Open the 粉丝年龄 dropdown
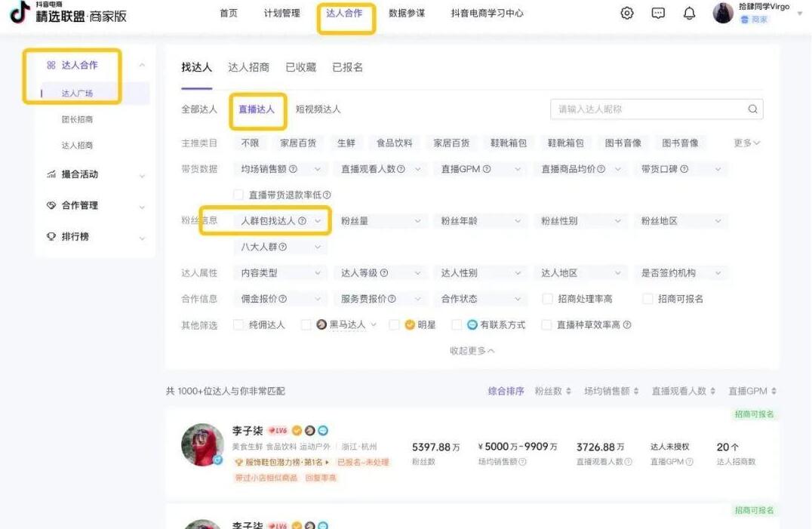812x529 pixels. pos(481,221)
